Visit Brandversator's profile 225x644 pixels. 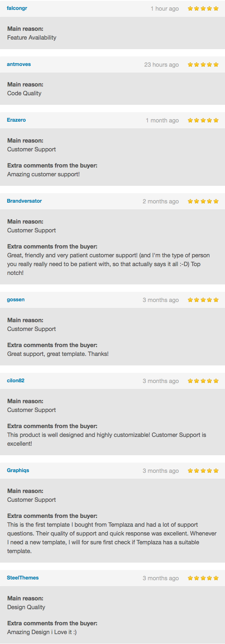[x=24, y=201]
